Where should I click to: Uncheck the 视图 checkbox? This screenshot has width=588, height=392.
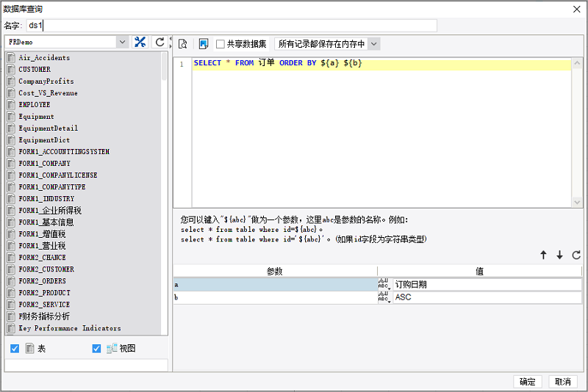pos(96,349)
